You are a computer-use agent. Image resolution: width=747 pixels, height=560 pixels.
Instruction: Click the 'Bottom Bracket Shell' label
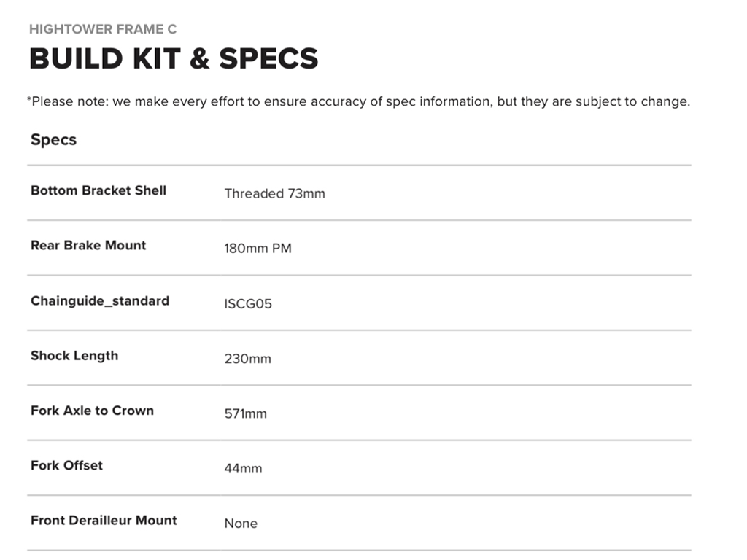coord(98,190)
